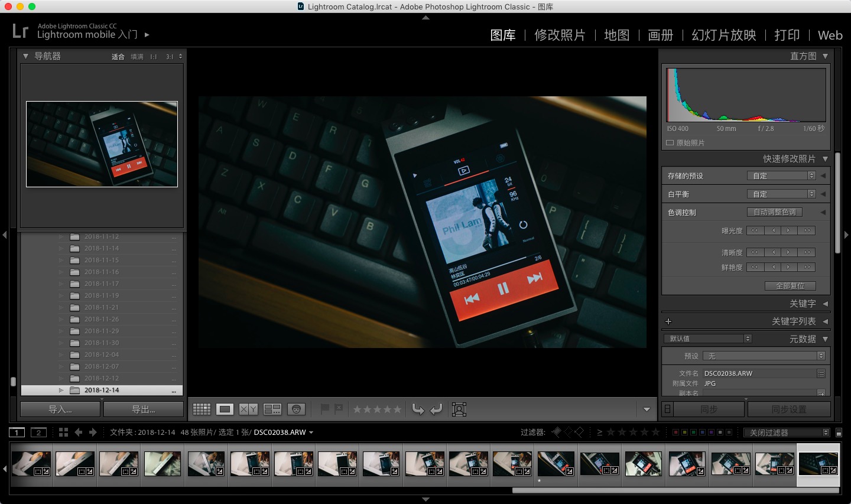Open the 白平衡 dropdown
This screenshot has width=851, height=504.
(x=781, y=194)
